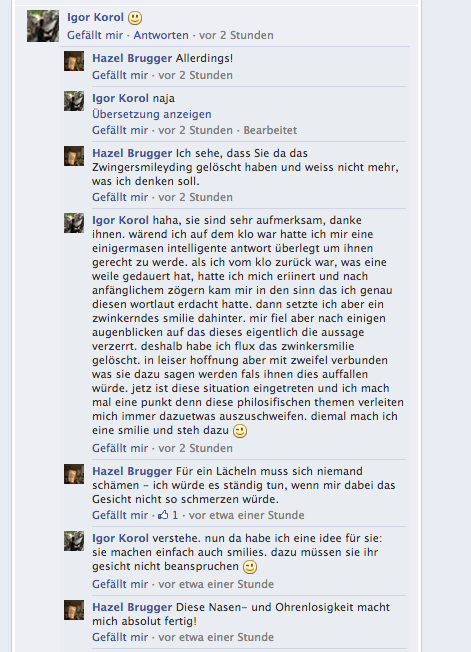Open Hazel Brugger's name on 'Für ein Lächeln' comment
The width and height of the screenshot is (471, 652).
pyautogui.click(x=132, y=471)
